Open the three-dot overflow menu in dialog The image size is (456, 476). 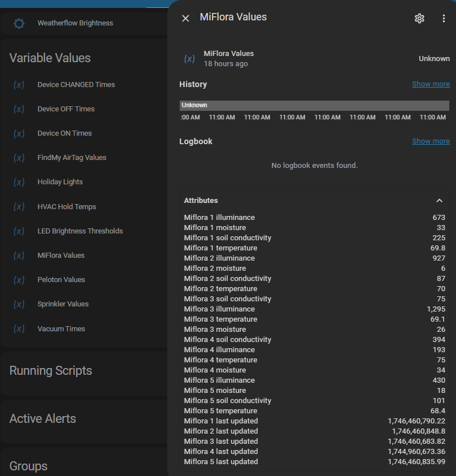[444, 18]
